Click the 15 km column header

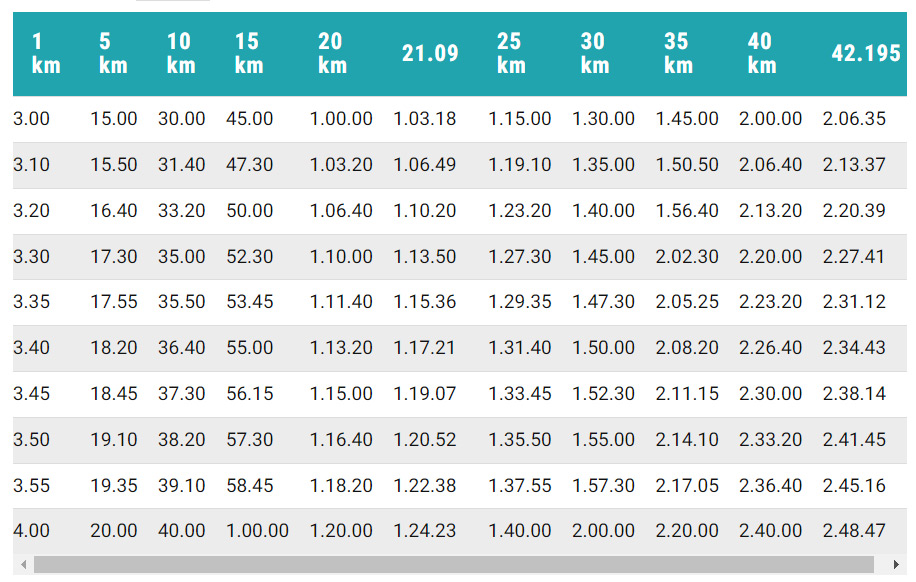247,54
